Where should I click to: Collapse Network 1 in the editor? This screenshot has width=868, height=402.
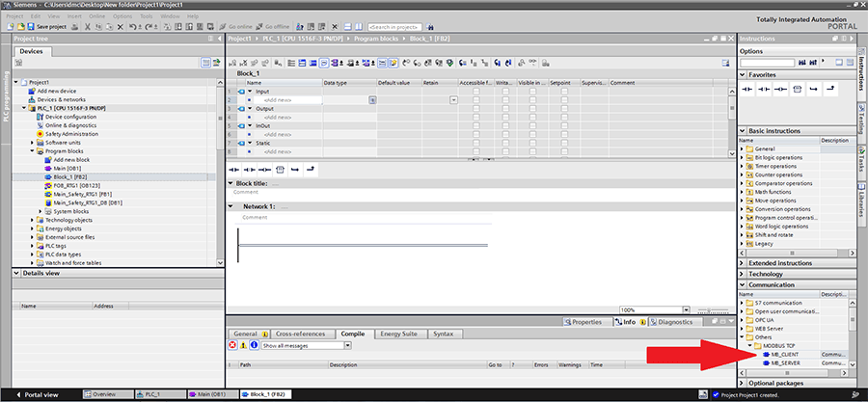click(x=231, y=206)
